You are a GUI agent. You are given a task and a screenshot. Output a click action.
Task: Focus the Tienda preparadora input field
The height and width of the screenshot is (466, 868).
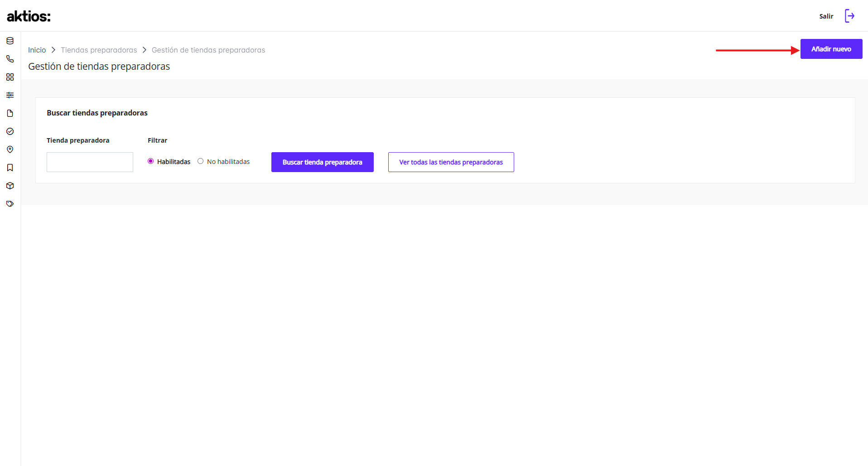click(x=90, y=162)
